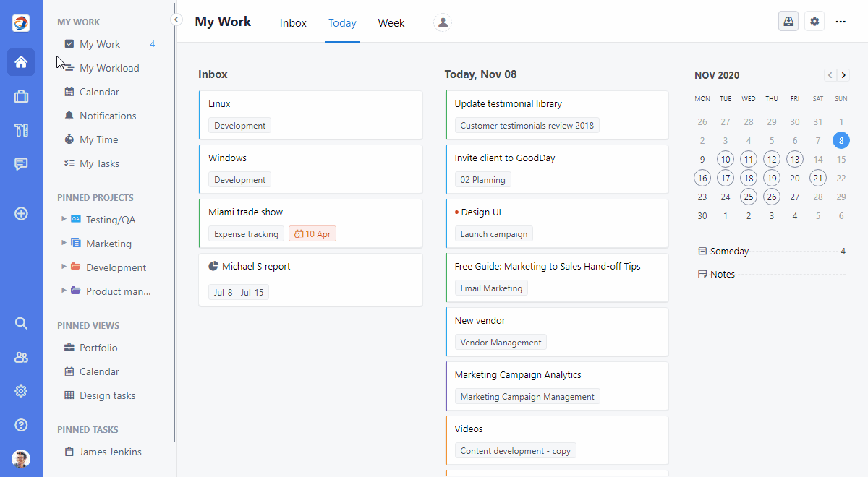This screenshot has height=477, width=868.
Task: Click the inbox tray button top right
Action: click(x=788, y=22)
